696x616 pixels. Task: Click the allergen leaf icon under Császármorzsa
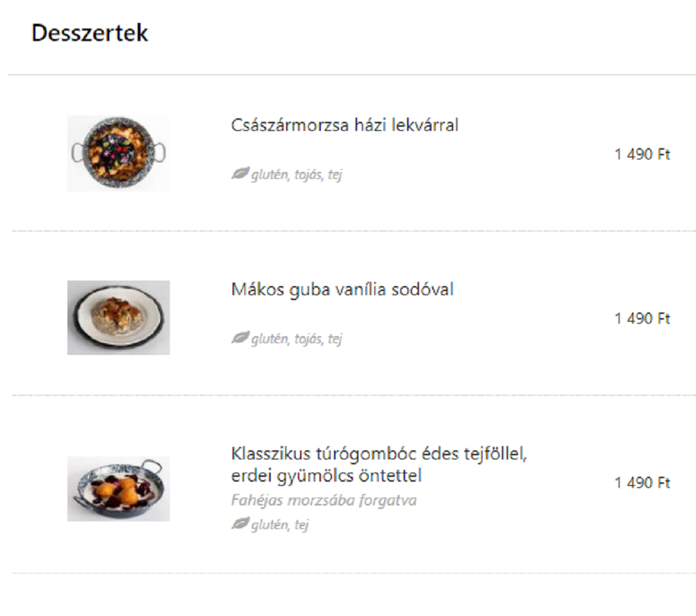240,173
